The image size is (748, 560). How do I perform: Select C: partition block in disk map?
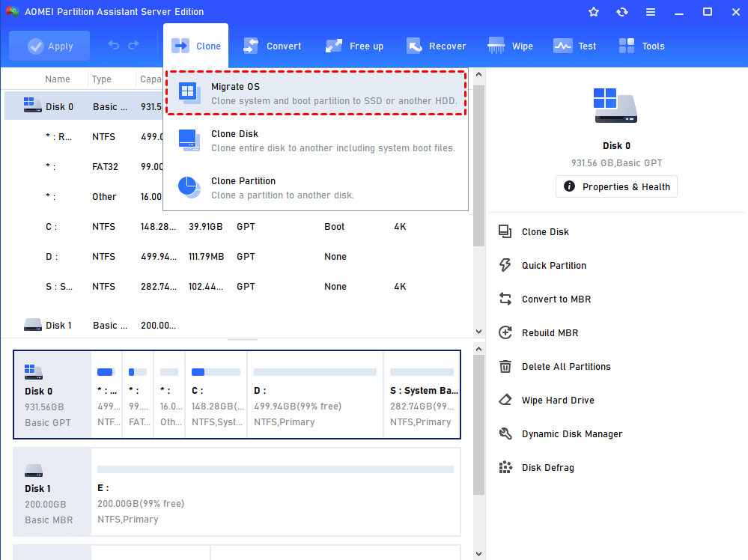click(x=216, y=395)
